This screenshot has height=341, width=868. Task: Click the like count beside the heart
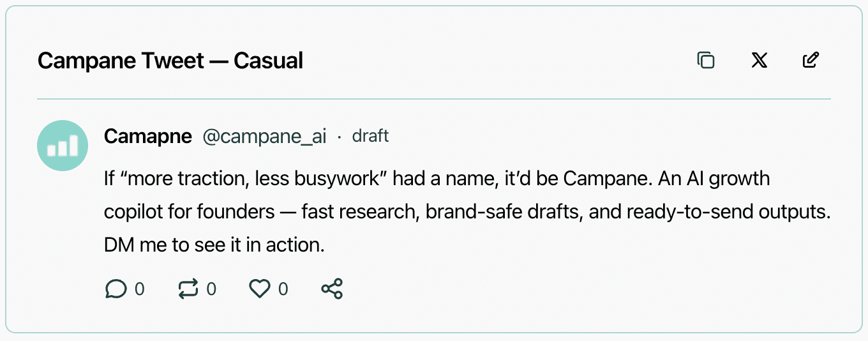pos(283,289)
